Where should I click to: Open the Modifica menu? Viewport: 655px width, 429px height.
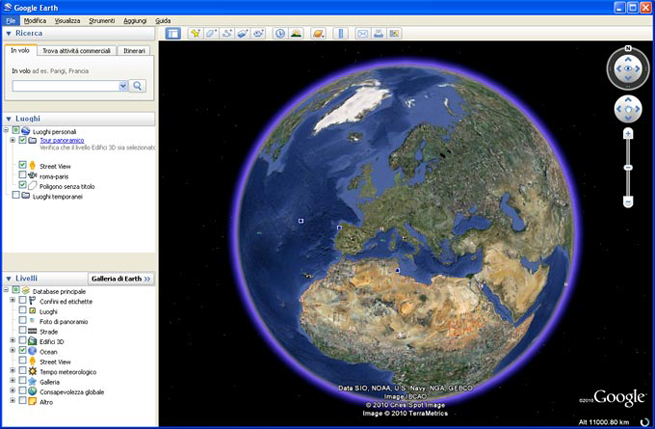pos(35,20)
